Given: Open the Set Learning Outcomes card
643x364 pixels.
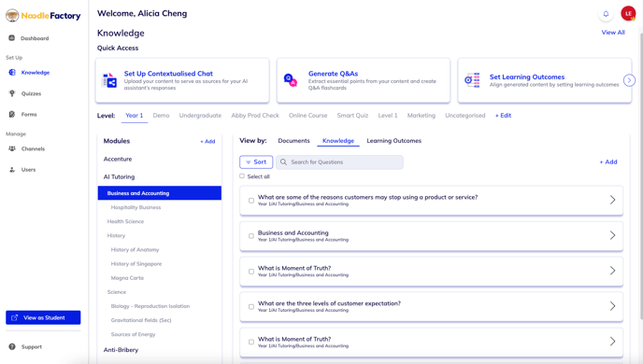Looking at the screenshot, I should pos(544,80).
